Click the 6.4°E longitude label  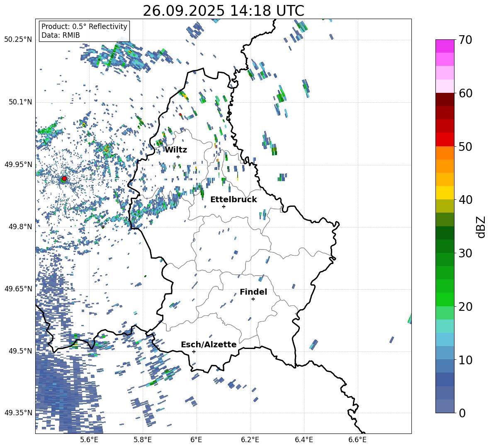pyautogui.click(x=304, y=440)
